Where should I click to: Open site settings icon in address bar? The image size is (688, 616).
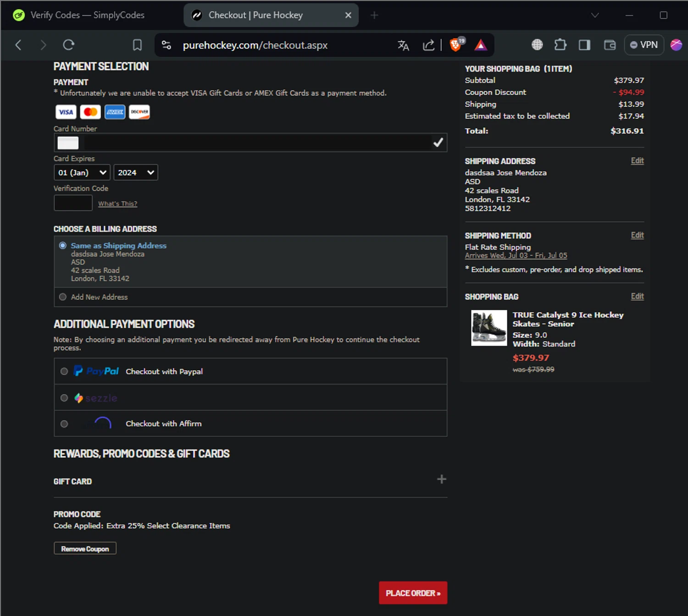166,45
